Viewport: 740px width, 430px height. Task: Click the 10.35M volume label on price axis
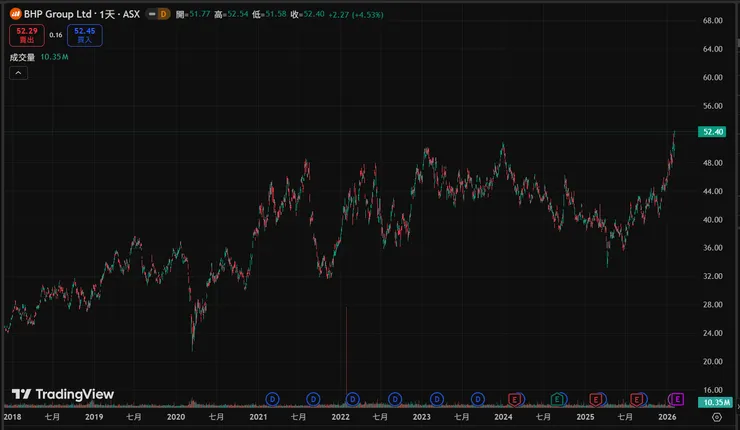click(x=713, y=402)
